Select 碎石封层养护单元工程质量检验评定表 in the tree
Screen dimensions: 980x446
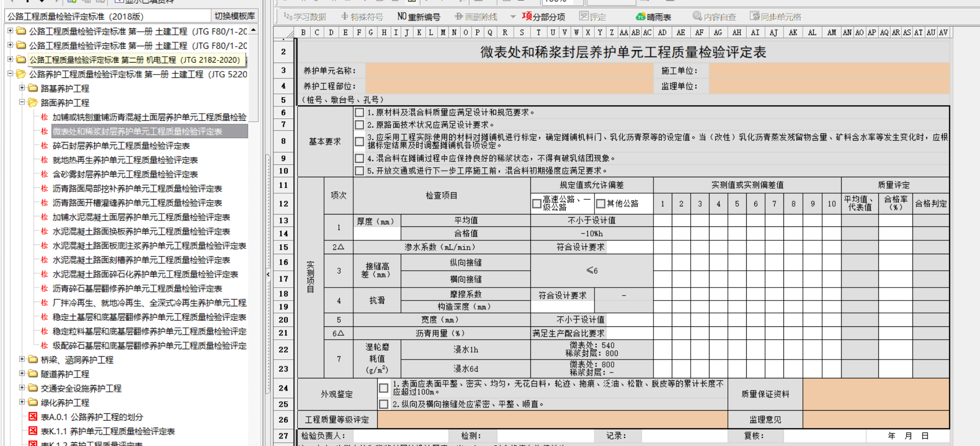tap(121, 146)
